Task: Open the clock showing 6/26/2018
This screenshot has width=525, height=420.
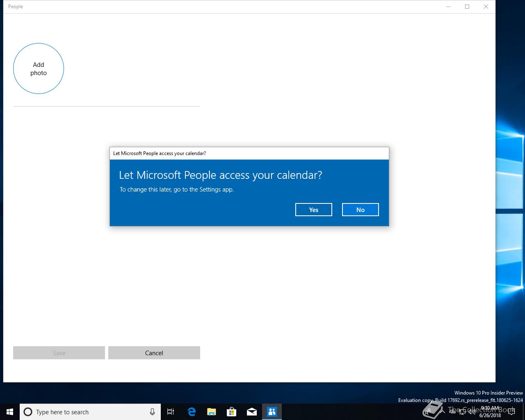Action: (490, 412)
